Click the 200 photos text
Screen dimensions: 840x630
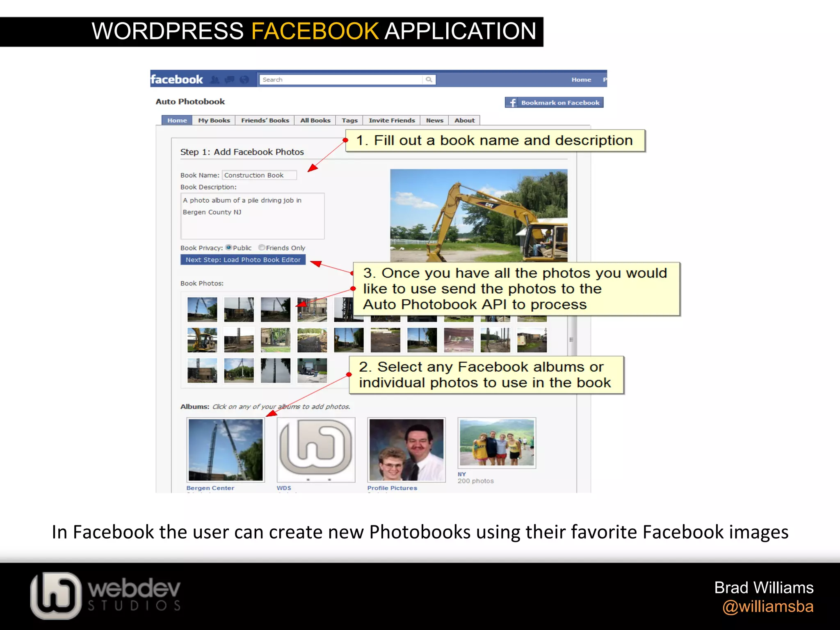coord(476,481)
